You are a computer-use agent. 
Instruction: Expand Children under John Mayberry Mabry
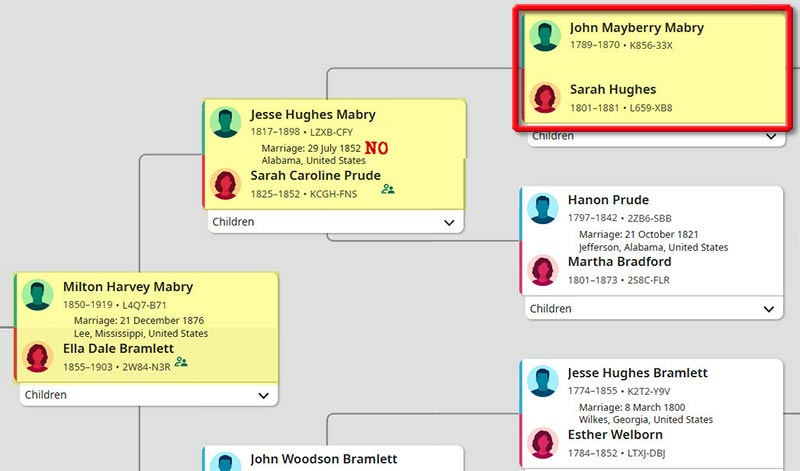[769, 136]
